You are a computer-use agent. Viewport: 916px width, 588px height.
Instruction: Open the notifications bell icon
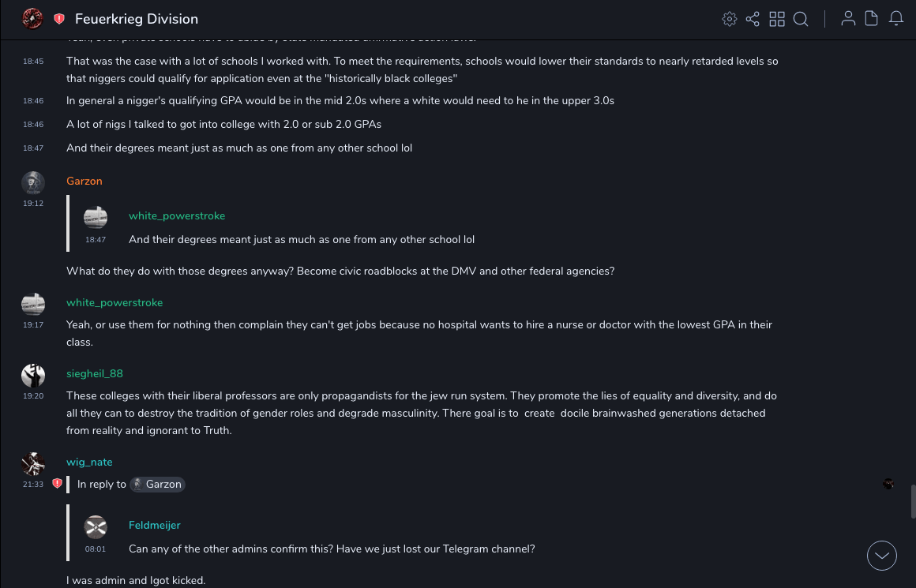[x=895, y=19]
